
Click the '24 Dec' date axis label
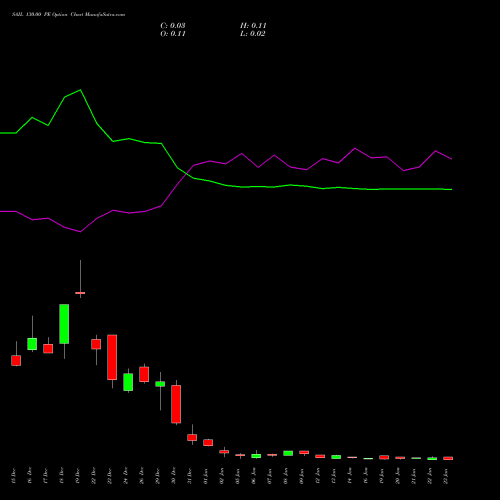[126, 476]
